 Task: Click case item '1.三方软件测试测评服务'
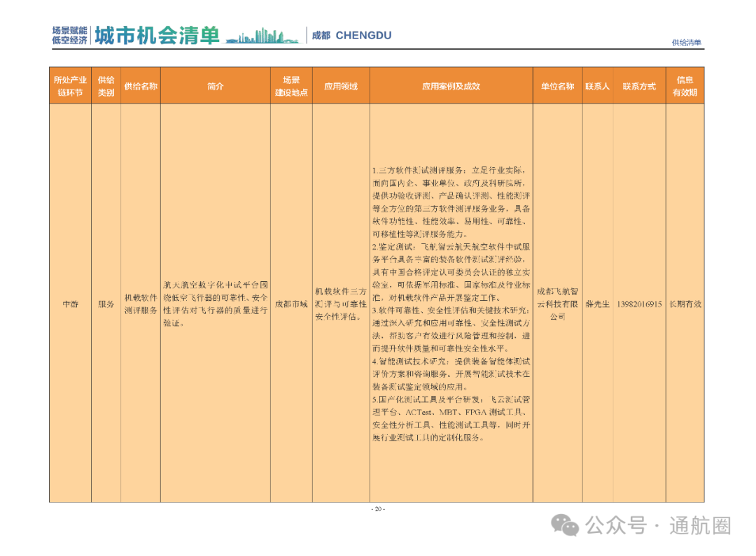pyautogui.click(x=451, y=202)
